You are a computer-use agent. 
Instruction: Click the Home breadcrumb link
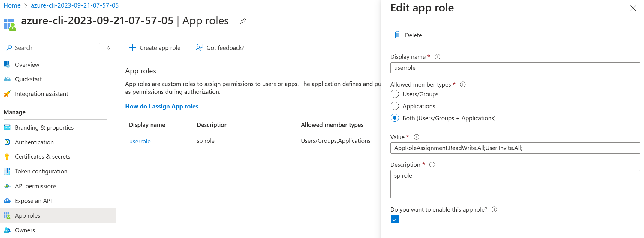12,5
